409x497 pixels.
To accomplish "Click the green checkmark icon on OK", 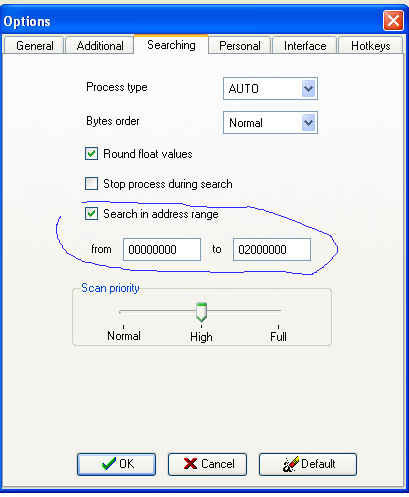I will (x=109, y=463).
